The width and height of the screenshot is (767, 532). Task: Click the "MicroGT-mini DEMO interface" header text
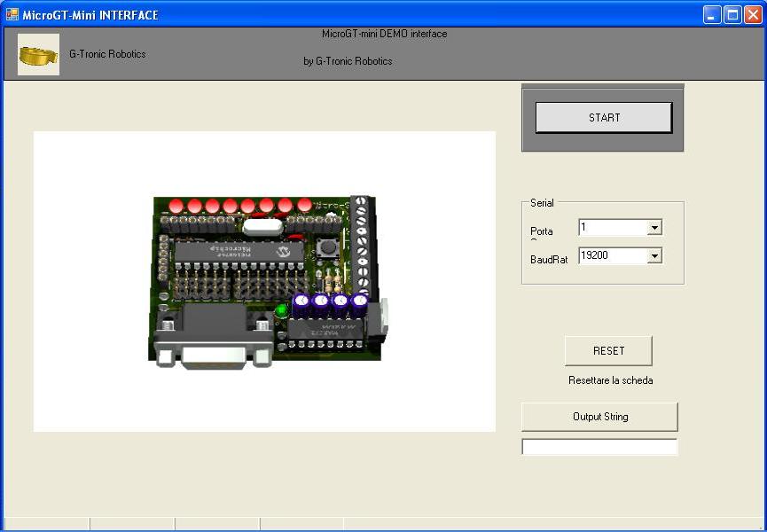click(384, 35)
